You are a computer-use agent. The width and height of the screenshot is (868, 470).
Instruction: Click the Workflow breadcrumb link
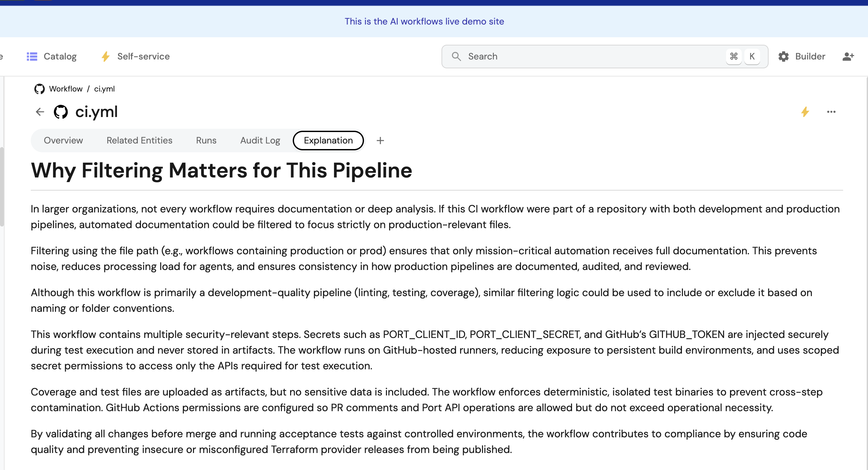click(66, 89)
